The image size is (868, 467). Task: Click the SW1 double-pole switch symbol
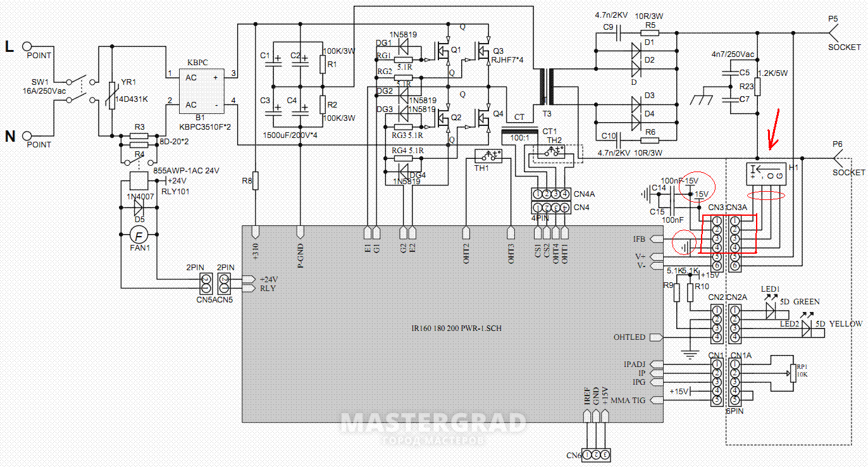coord(82,89)
